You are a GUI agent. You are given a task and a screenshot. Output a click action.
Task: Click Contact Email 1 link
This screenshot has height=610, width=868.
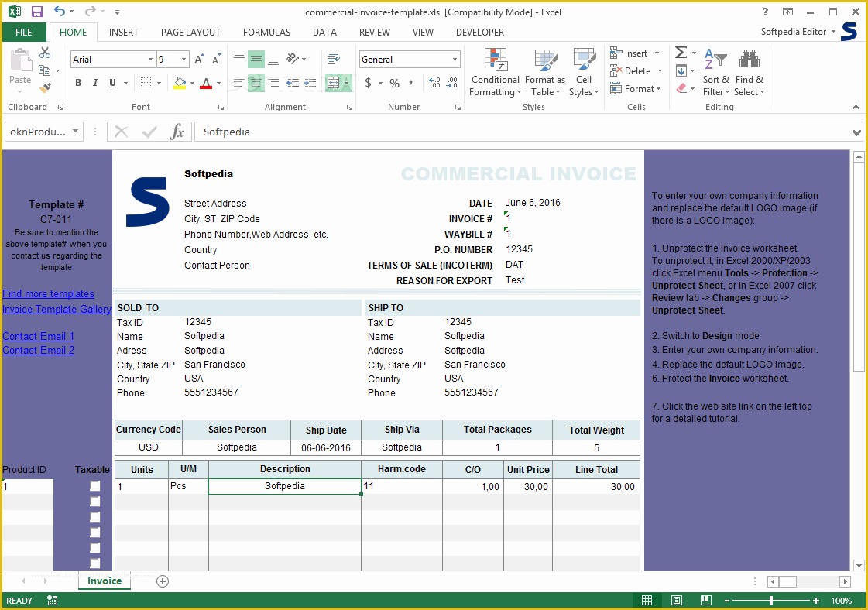click(x=38, y=336)
